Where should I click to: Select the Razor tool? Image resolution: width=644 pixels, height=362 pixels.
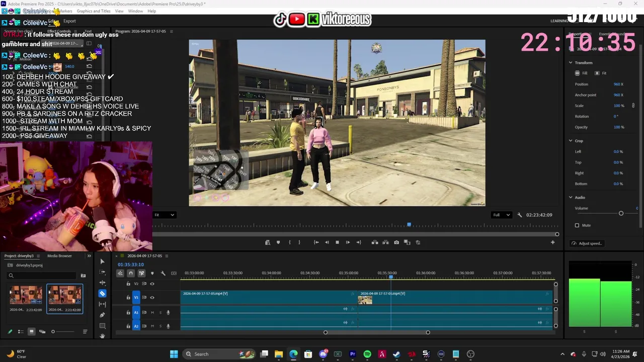(x=102, y=294)
